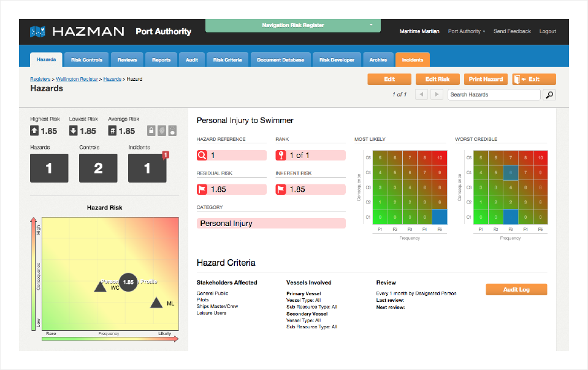Switch to the Risk Controls tab
Viewport: 588px width, 370px height.
pos(86,59)
